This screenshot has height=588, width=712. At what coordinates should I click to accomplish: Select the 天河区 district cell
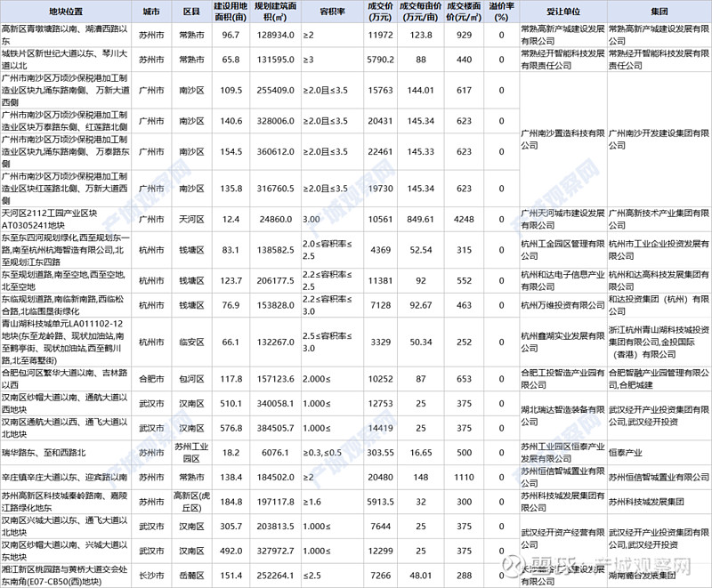coord(191,219)
